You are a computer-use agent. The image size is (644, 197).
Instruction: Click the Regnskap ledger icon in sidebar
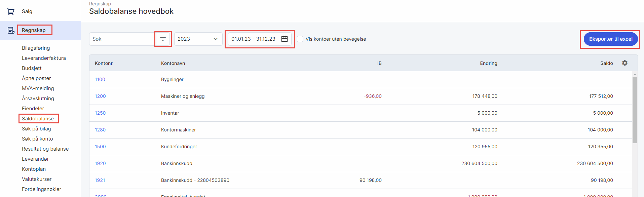(11, 30)
